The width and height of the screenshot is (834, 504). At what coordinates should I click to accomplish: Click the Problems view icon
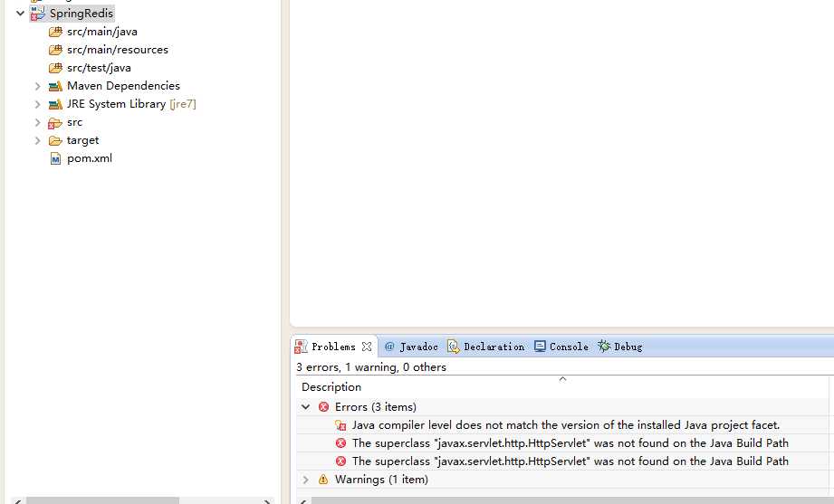[x=301, y=347]
